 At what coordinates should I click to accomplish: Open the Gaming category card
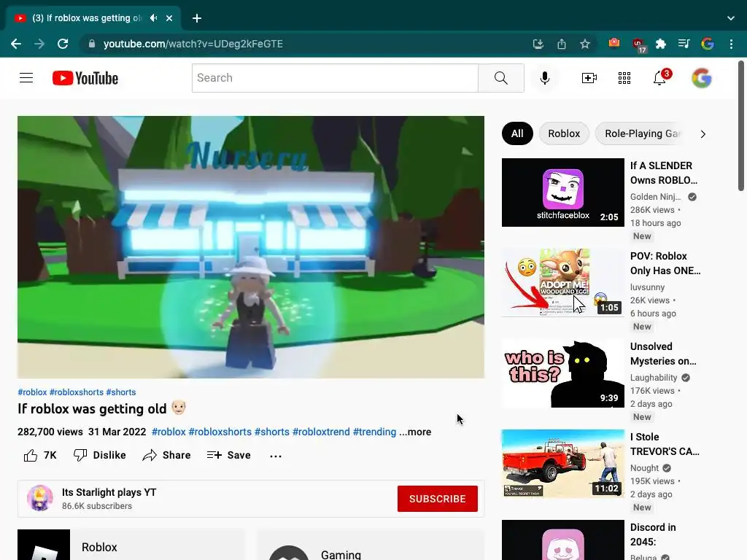coord(370,545)
